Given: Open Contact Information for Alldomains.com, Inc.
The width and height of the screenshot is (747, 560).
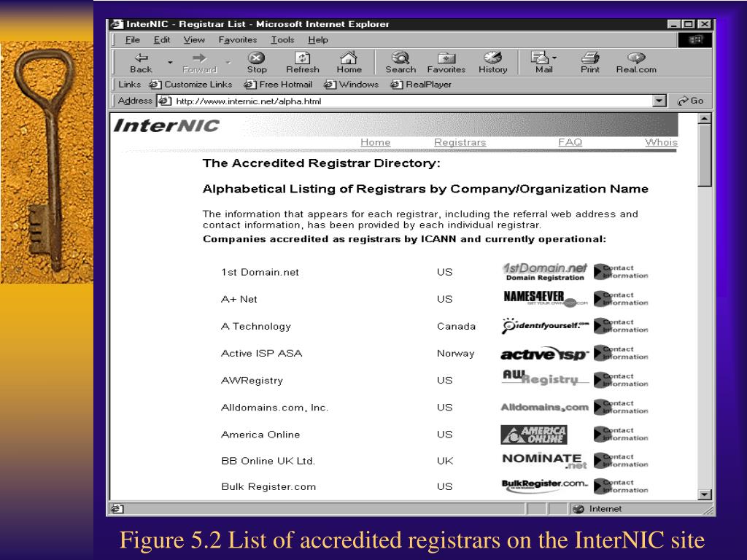Looking at the screenshot, I should (621, 407).
